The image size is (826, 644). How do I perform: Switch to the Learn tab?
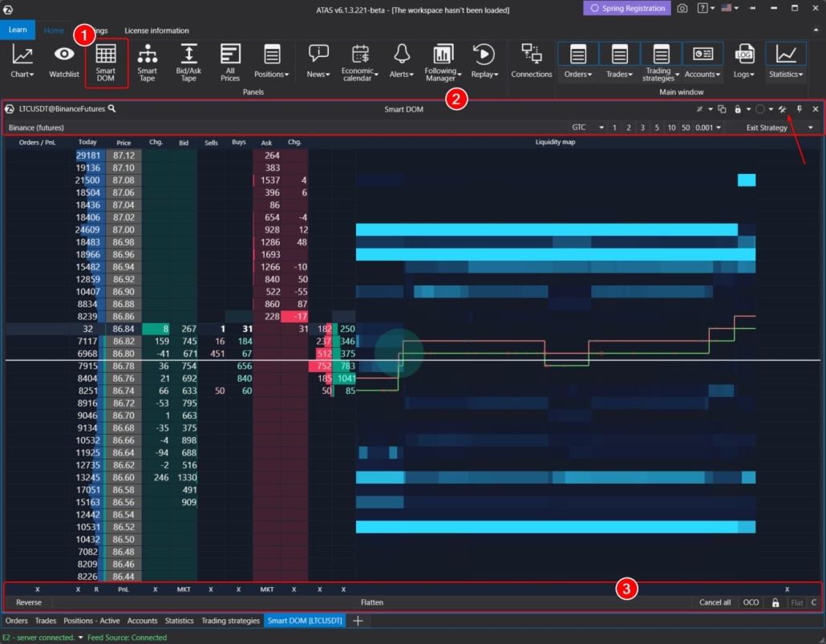point(18,29)
